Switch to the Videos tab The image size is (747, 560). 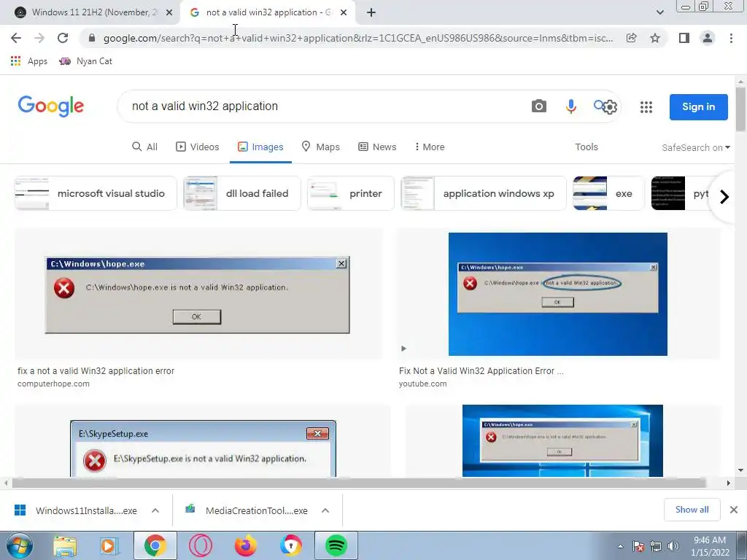pos(198,147)
